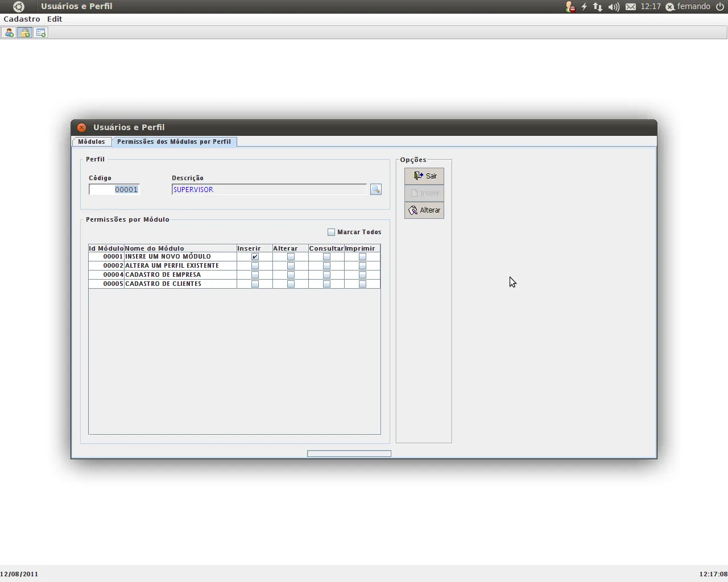Check Imprimir for CADASTRO DE EMPRESA

(x=362, y=275)
